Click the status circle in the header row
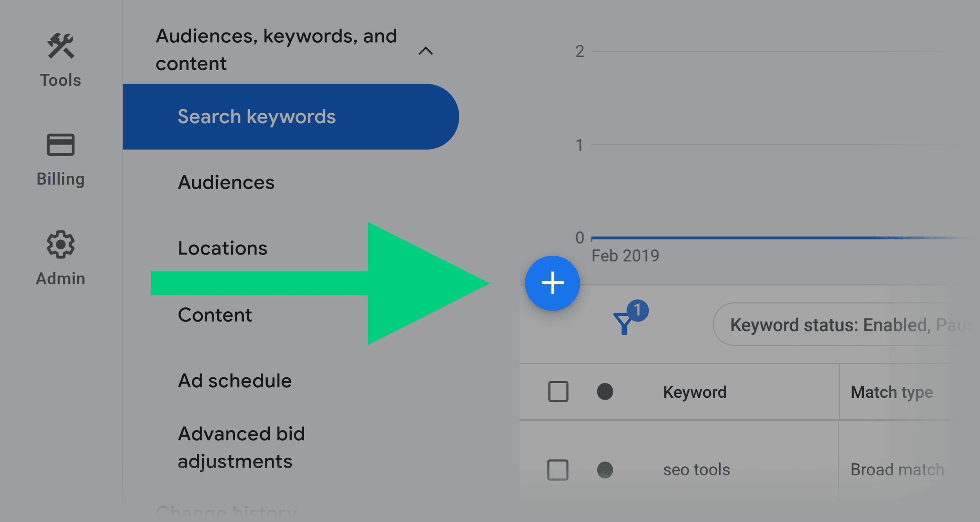This screenshot has height=522, width=980. coord(605,391)
